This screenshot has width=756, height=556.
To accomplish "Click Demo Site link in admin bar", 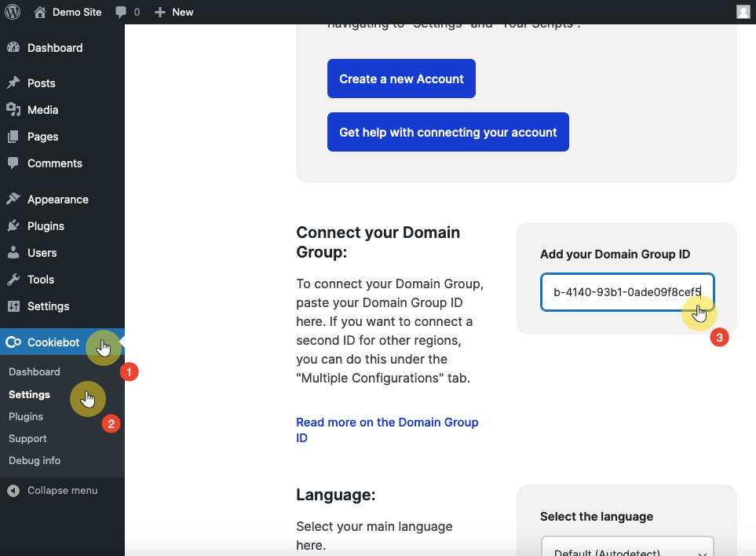I will point(77,12).
